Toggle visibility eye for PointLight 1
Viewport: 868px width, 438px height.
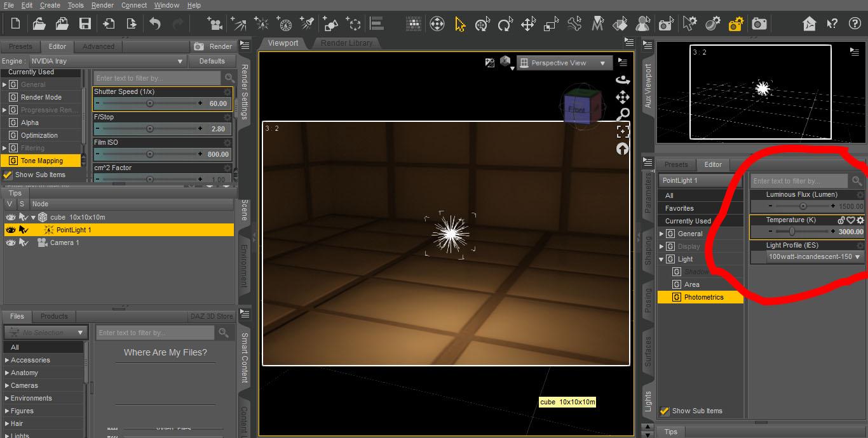[10, 230]
